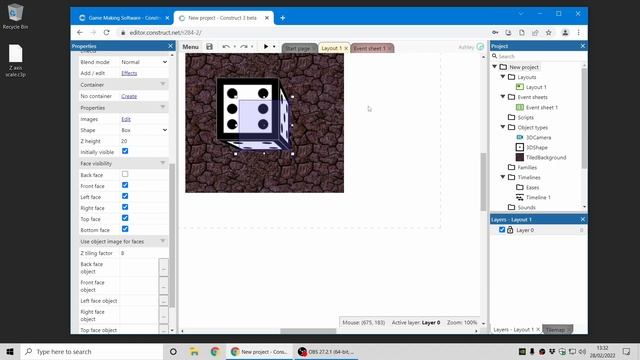Click the Z height value field

(x=144, y=141)
